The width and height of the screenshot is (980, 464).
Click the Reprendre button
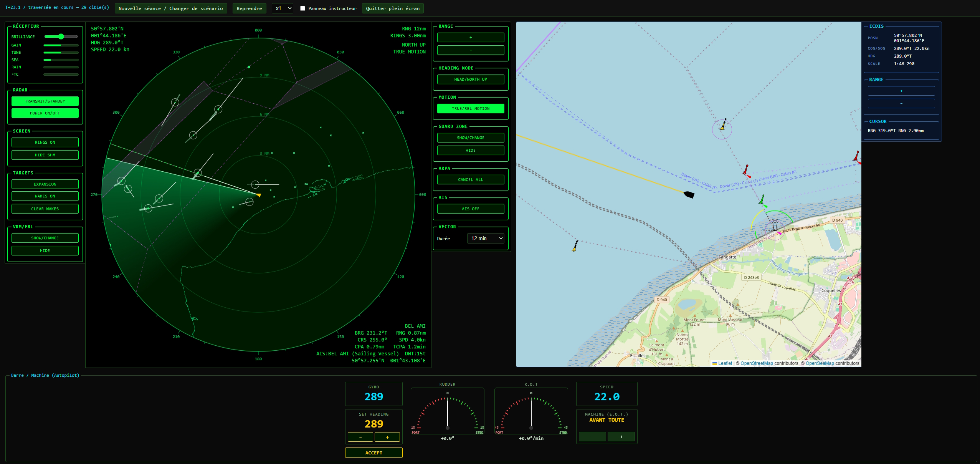pyautogui.click(x=249, y=8)
